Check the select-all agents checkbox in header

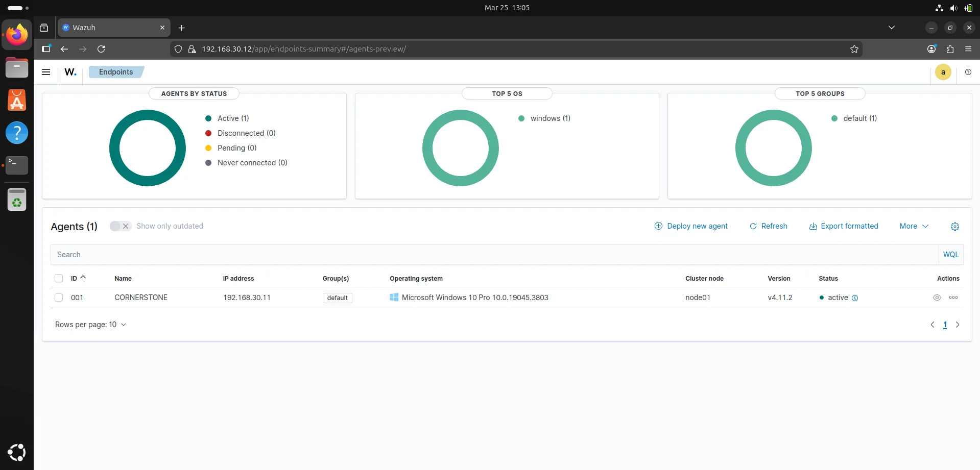[x=59, y=279]
